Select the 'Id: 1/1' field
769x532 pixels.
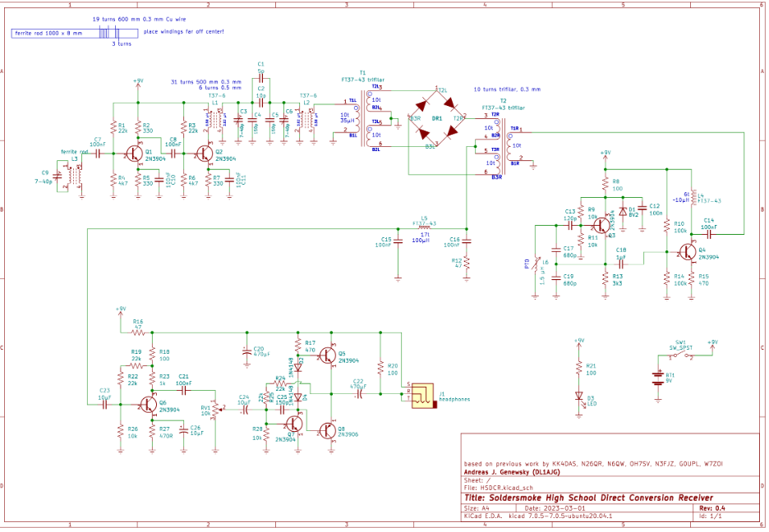[710, 516]
